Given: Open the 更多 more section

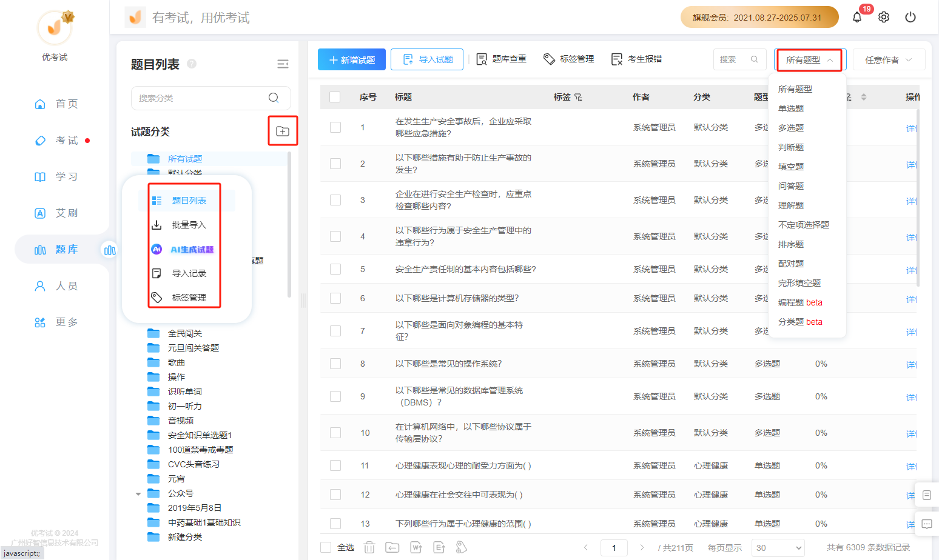Looking at the screenshot, I should click(56, 322).
